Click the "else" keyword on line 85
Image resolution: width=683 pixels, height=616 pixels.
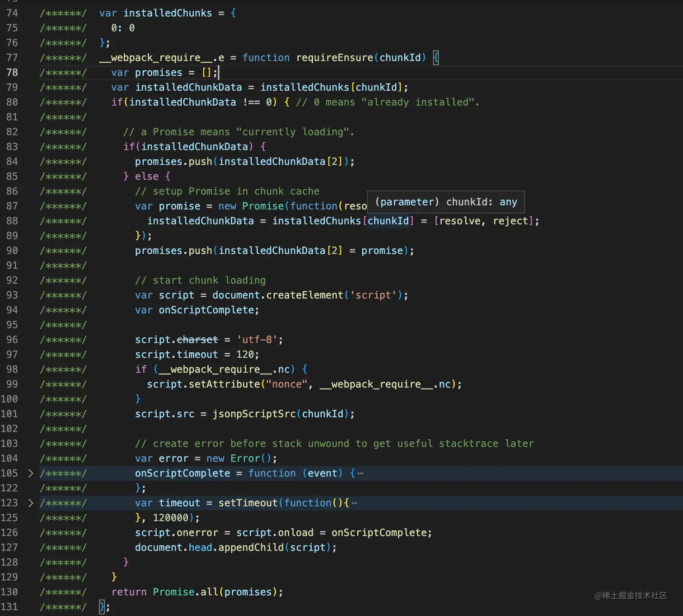147,177
